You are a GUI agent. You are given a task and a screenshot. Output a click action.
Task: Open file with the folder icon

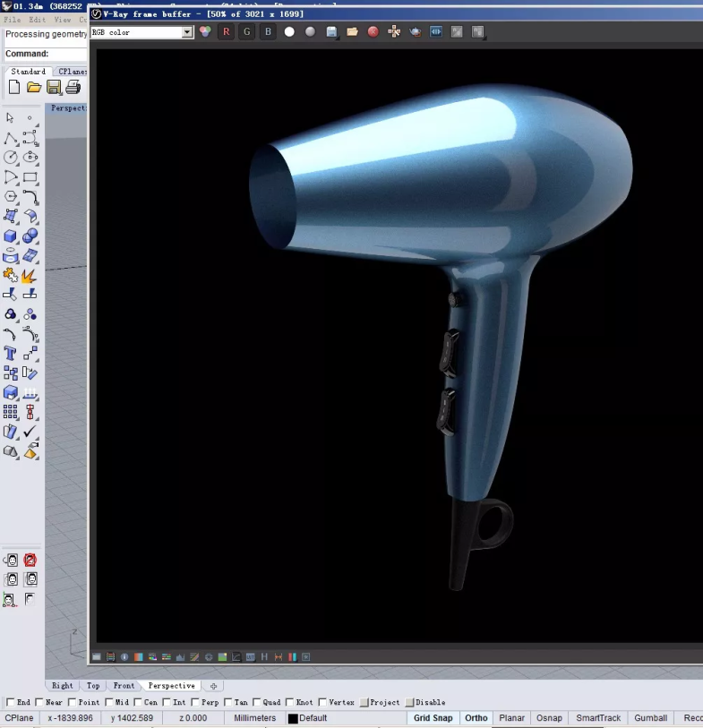click(x=34, y=87)
